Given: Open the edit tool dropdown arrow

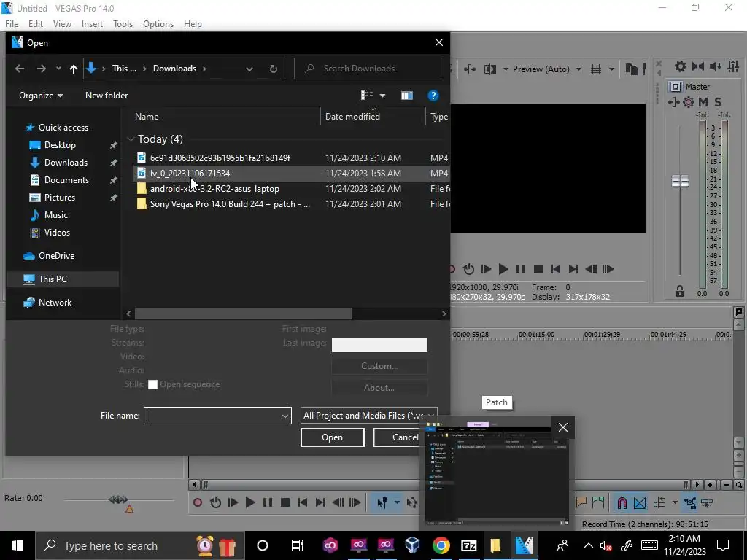Looking at the screenshot, I should click(397, 503).
